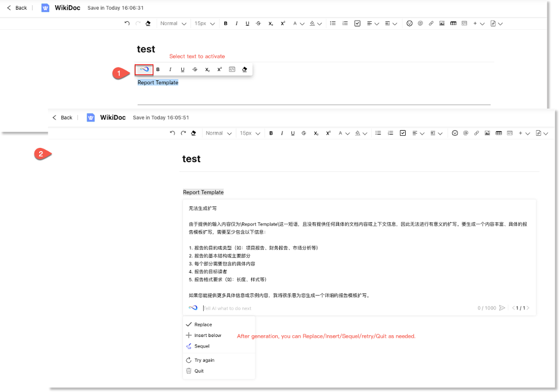This screenshot has height=392, width=560.
Task: Click the code block icon in floating toolbar
Action: (232, 69)
